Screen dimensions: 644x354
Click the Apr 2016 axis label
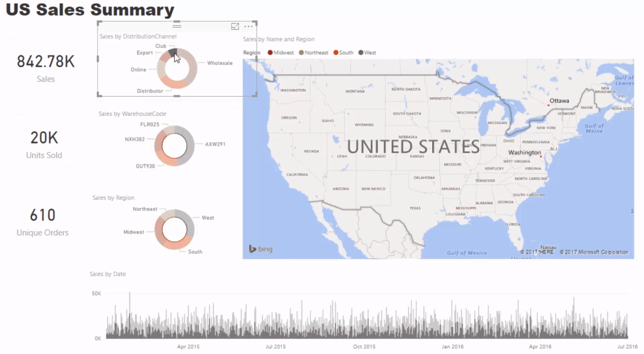540,346
